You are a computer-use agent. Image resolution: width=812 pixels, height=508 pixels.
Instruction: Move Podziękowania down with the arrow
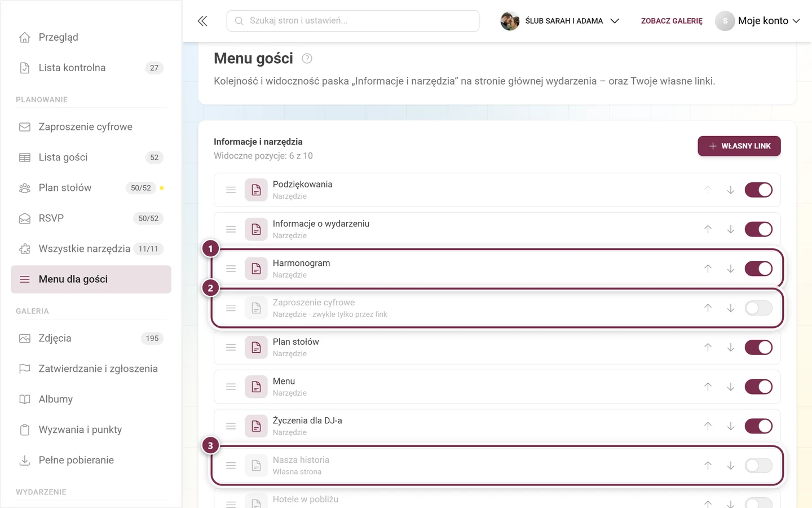tap(730, 190)
